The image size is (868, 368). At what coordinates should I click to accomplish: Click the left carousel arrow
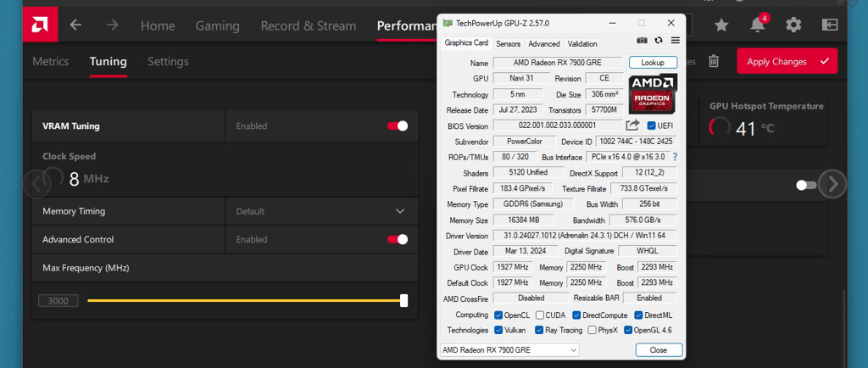(x=37, y=184)
